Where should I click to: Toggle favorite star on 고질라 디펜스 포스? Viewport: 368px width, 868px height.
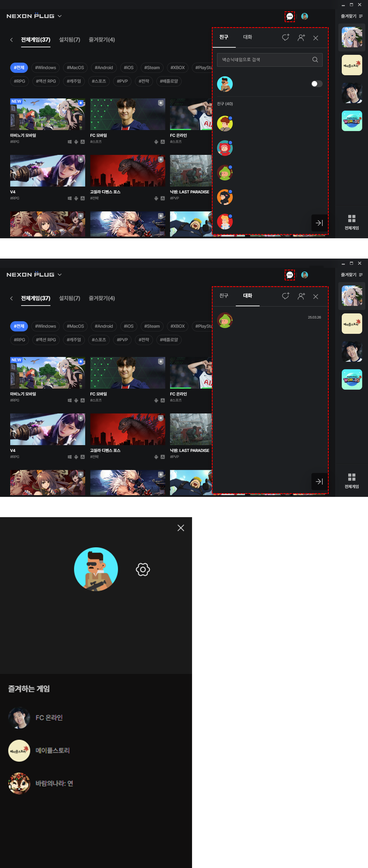point(161,159)
